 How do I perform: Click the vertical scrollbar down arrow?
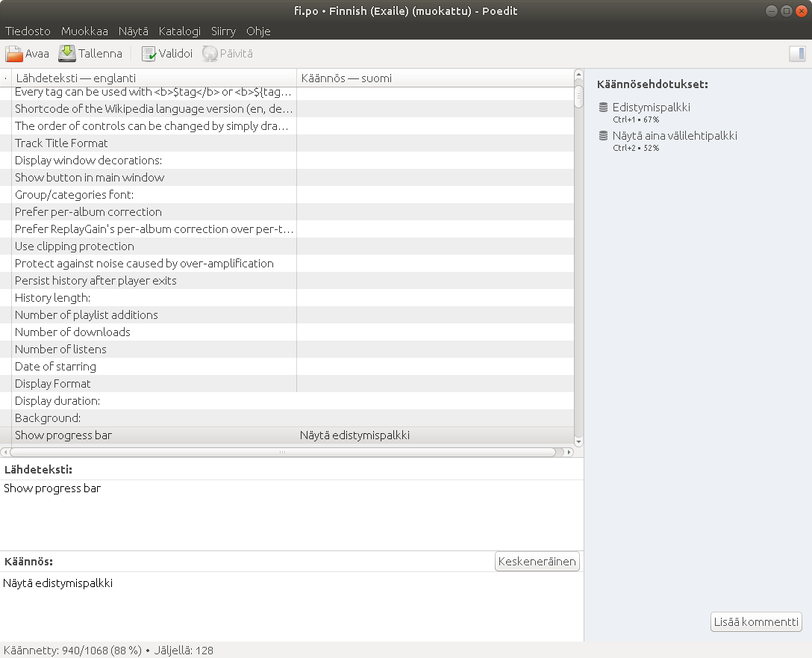pyautogui.click(x=578, y=441)
